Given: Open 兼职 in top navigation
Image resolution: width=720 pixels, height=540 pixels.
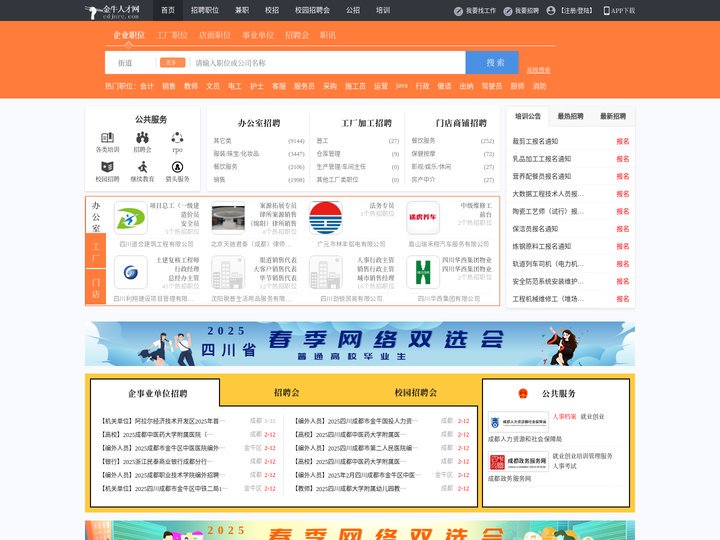Looking at the screenshot, I should coord(242,10).
